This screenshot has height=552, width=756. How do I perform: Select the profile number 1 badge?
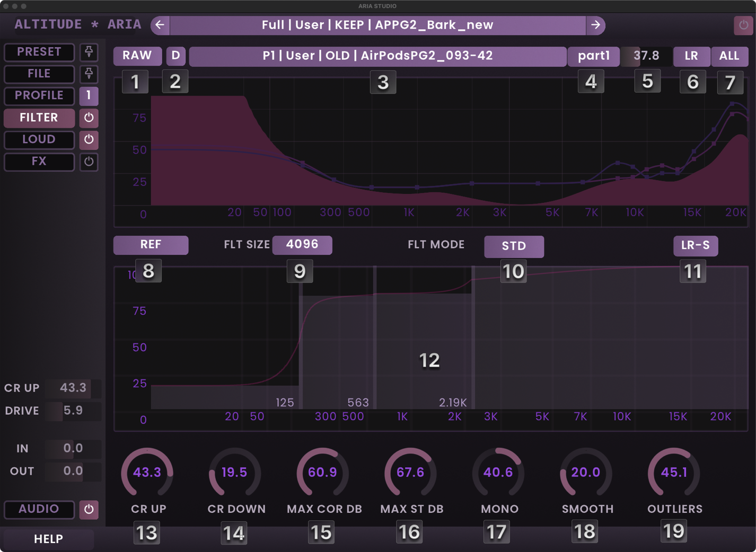[x=89, y=96]
